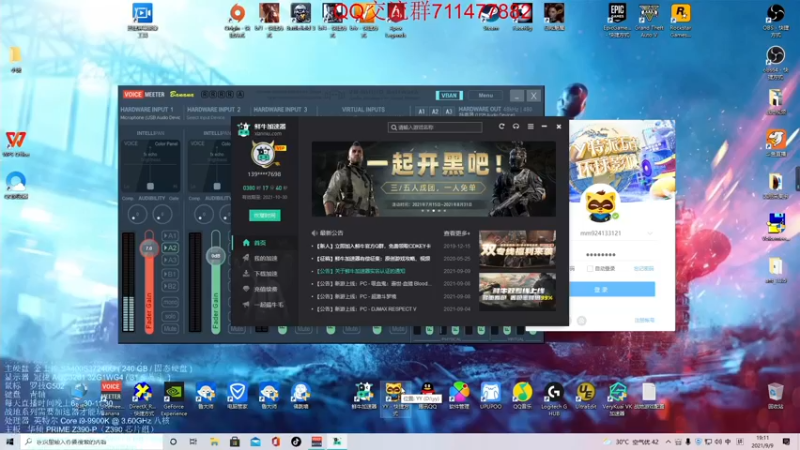Toggle A3 routing on Hardware Input 1

[170, 260]
